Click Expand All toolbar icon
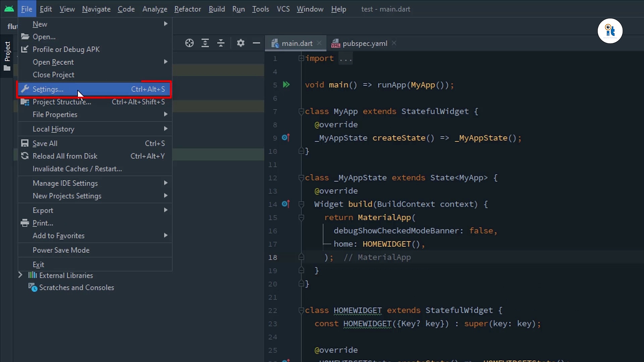The image size is (644, 362). click(205, 43)
